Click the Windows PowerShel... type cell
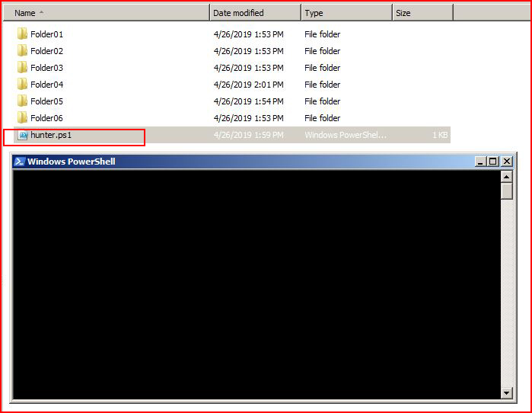Screen dimensions: 532x413 click(x=346, y=135)
